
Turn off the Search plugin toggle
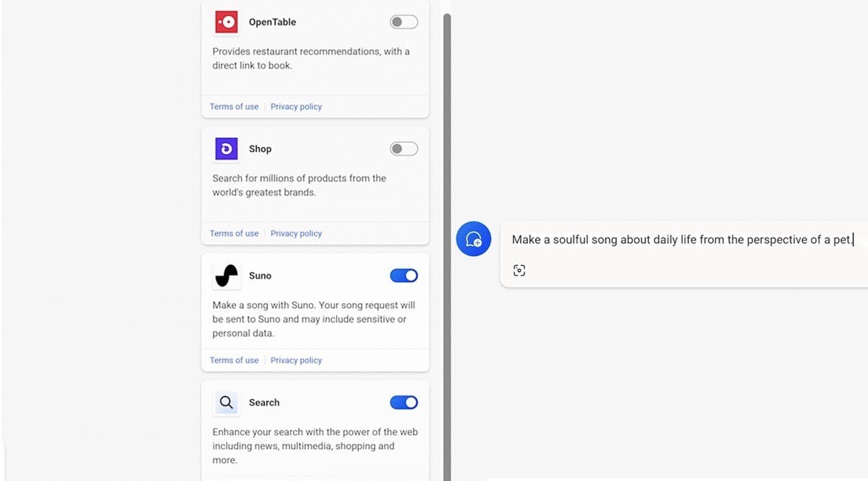pos(404,402)
